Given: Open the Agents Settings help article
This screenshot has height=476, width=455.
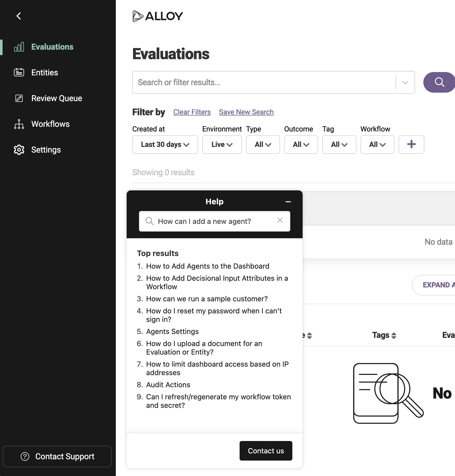Looking at the screenshot, I should tap(172, 331).
